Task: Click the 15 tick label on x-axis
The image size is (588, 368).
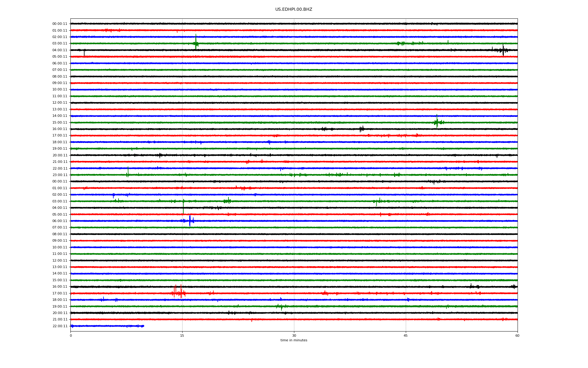Action: (x=182, y=335)
